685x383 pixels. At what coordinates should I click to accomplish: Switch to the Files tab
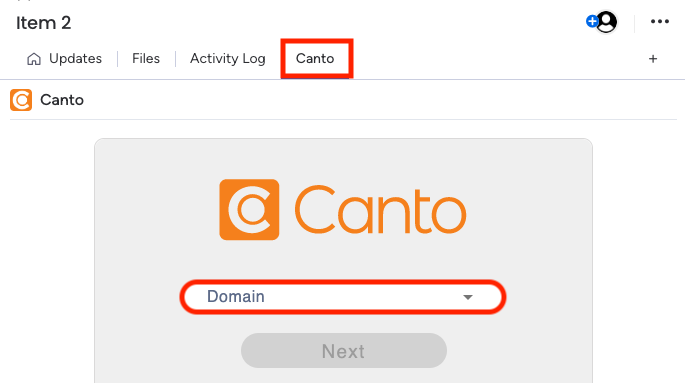(146, 59)
